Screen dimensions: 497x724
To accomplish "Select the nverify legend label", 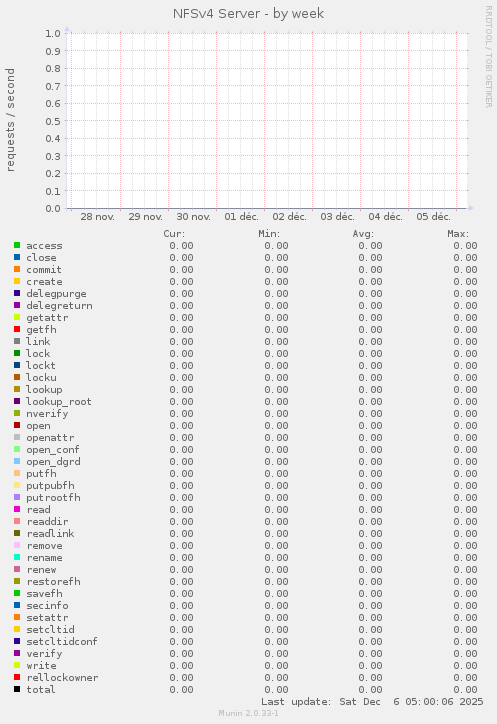I will point(47,414).
